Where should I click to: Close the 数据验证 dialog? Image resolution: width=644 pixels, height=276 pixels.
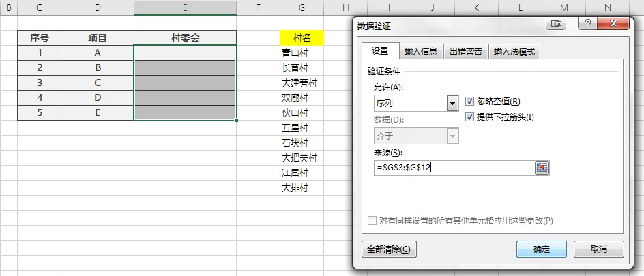613,24
